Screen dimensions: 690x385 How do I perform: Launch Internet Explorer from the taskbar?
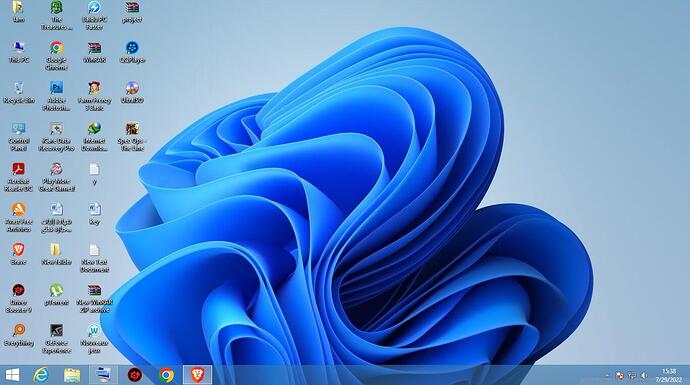pos(41,375)
